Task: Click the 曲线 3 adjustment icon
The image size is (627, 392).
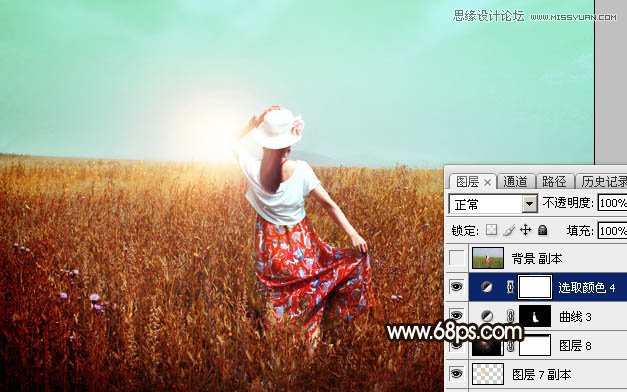Action: pyautogui.click(x=486, y=316)
